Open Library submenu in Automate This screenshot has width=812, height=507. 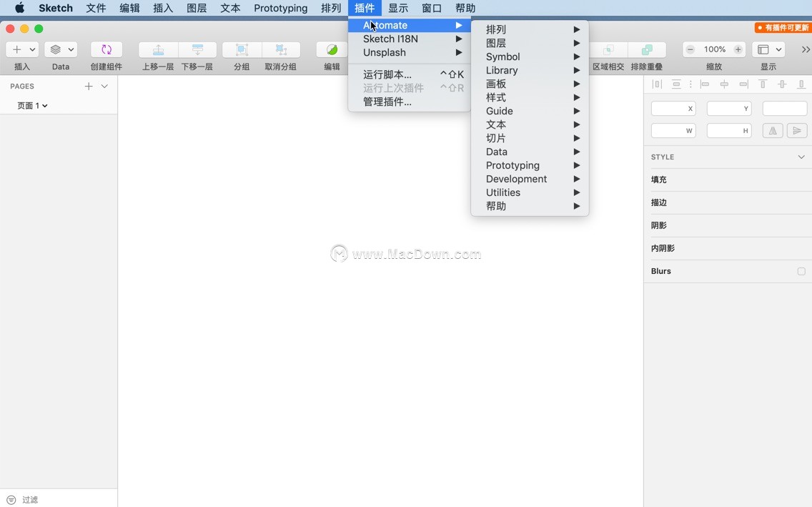coord(529,70)
